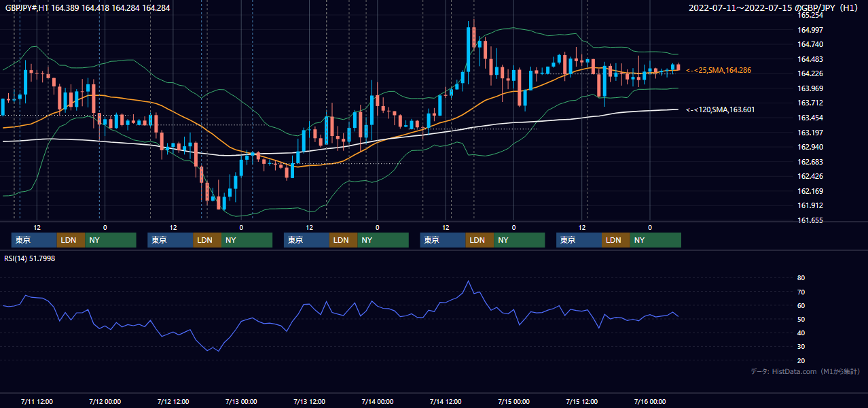Click price axis value 161.655

point(810,220)
